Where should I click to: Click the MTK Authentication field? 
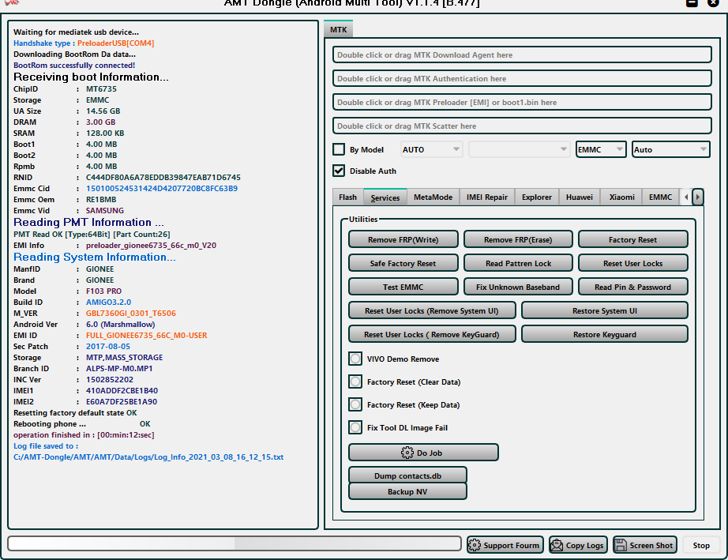coord(522,78)
